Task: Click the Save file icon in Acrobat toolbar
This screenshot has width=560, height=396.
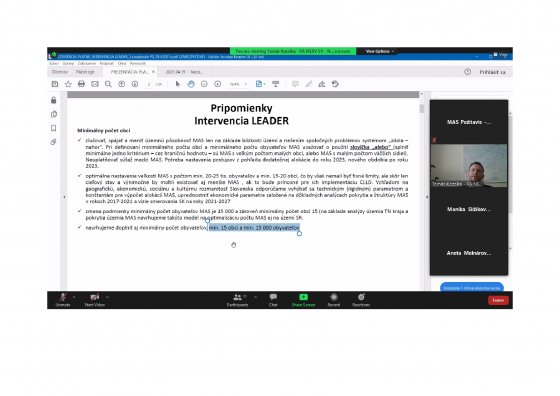Action: coord(55,84)
